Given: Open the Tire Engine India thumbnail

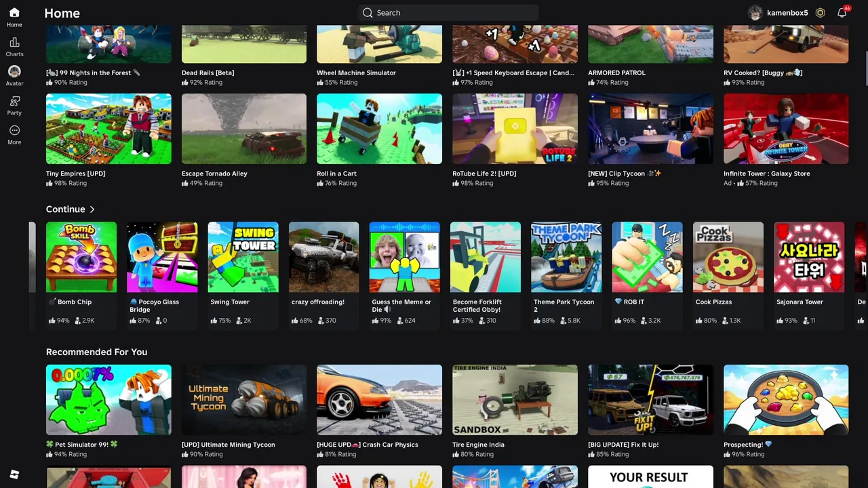Looking at the screenshot, I should (515, 400).
